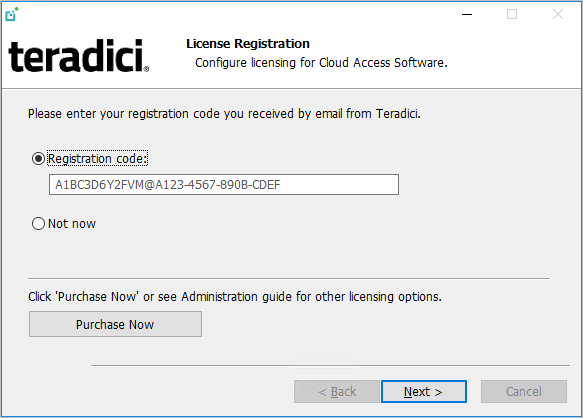Image resolution: width=583 pixels, height=418 pixels.
Task: Open the Purchase Now page
Action: [x=115, y=324]
